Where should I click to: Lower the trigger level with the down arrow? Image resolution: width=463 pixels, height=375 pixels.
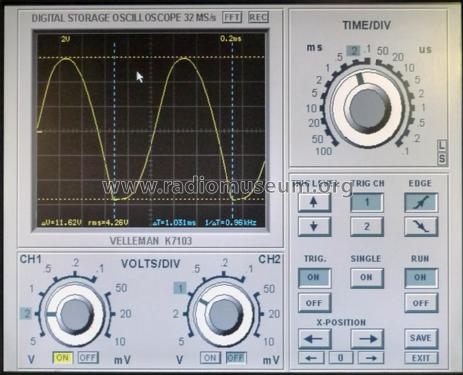[x=314, y=226]
